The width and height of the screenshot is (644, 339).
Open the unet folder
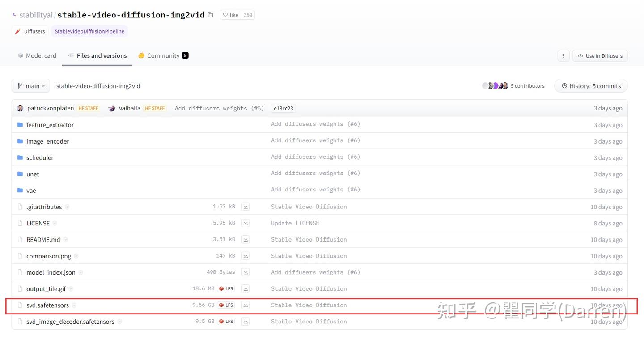pos(33,174)
